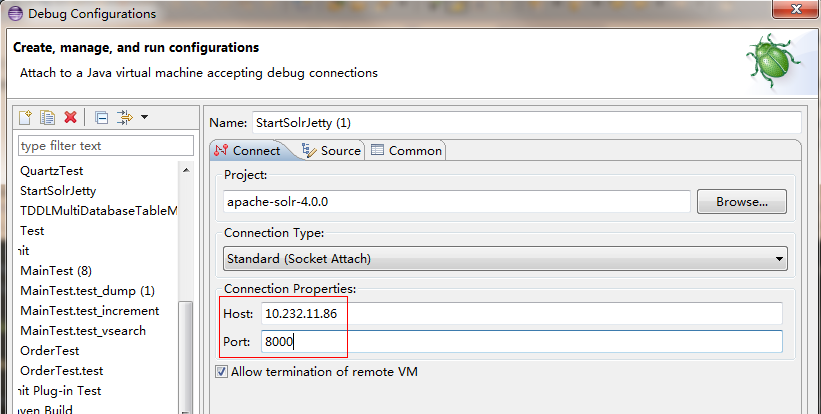Select MainTest.test_dump (1) in the list
The width and height of the screenshot is (821, 414).
click(88, 290)
